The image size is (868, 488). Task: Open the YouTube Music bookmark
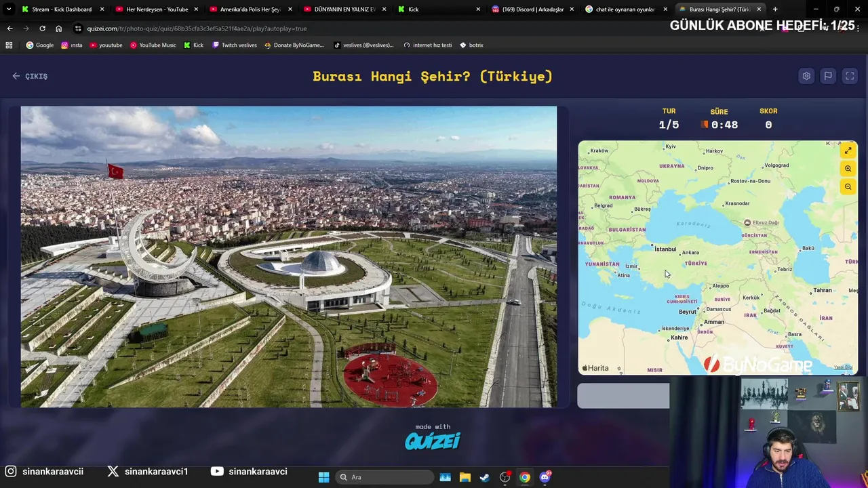[x=153, y=45]
